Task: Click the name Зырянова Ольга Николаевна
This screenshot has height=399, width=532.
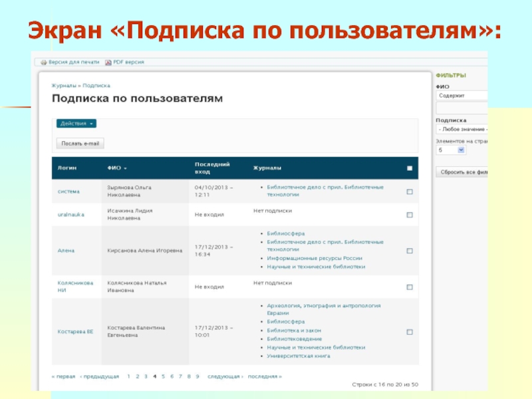Action: (129, 191)
